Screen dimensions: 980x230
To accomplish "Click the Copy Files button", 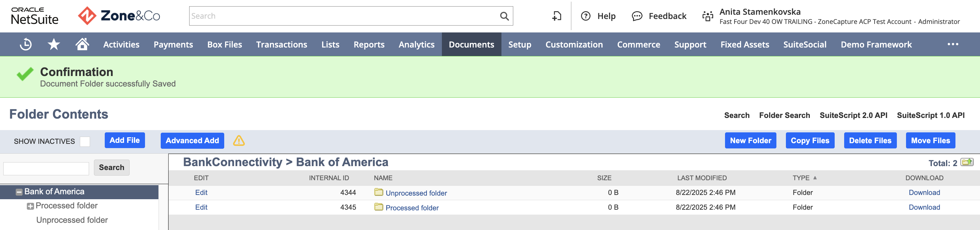I will [810, 141].
